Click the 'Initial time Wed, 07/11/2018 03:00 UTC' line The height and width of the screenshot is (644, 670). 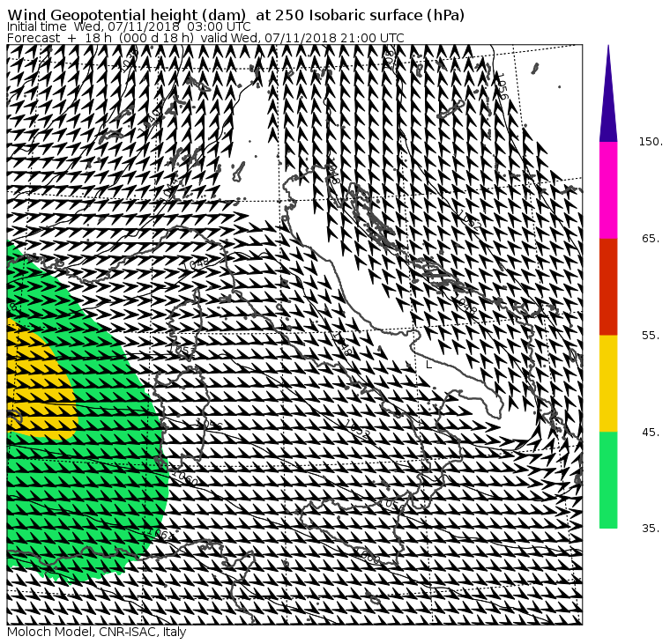(x=129, y=26)
